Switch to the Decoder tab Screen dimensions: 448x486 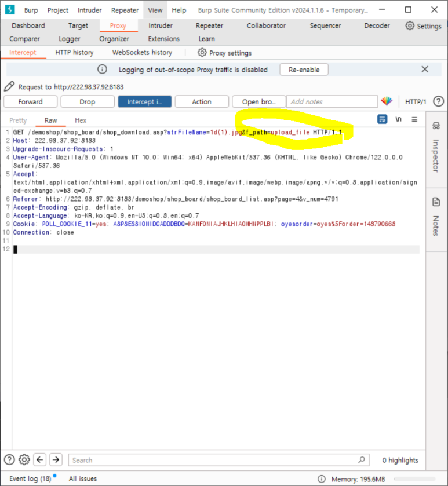click(x=377, y=25)
